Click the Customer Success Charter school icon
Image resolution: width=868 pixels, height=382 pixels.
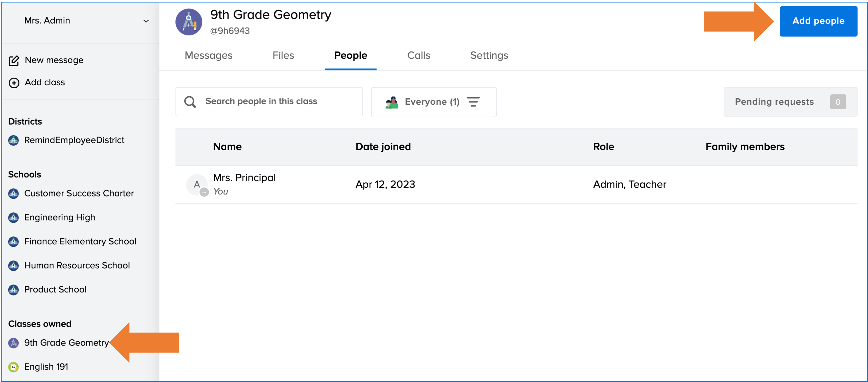click(x=13, y=193)
